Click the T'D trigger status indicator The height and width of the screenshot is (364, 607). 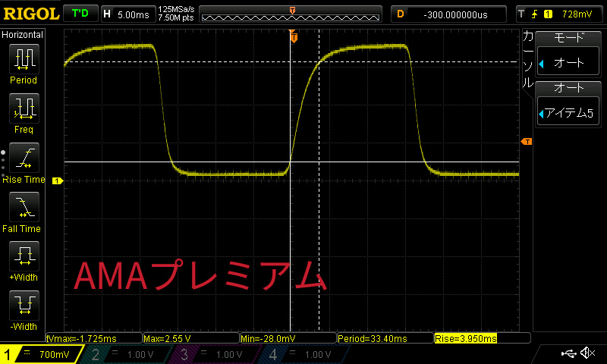pyautogui.click(x=80, y=14)
